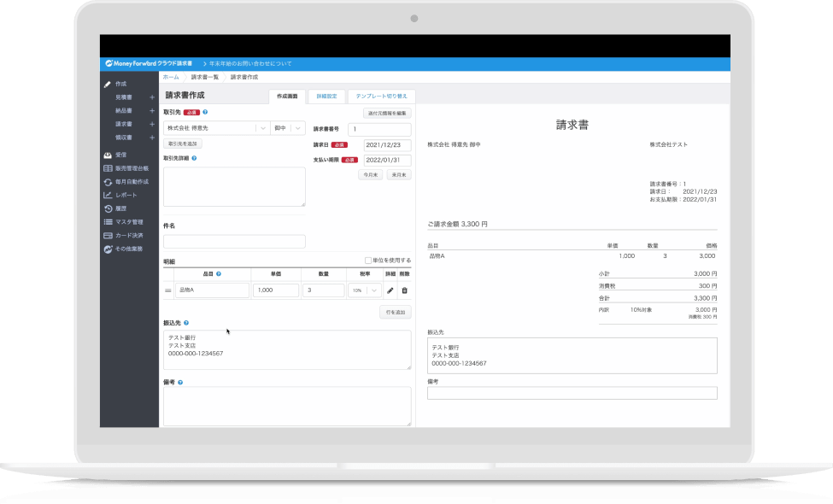Click the 1,000 unit price field

pos(276,290)
